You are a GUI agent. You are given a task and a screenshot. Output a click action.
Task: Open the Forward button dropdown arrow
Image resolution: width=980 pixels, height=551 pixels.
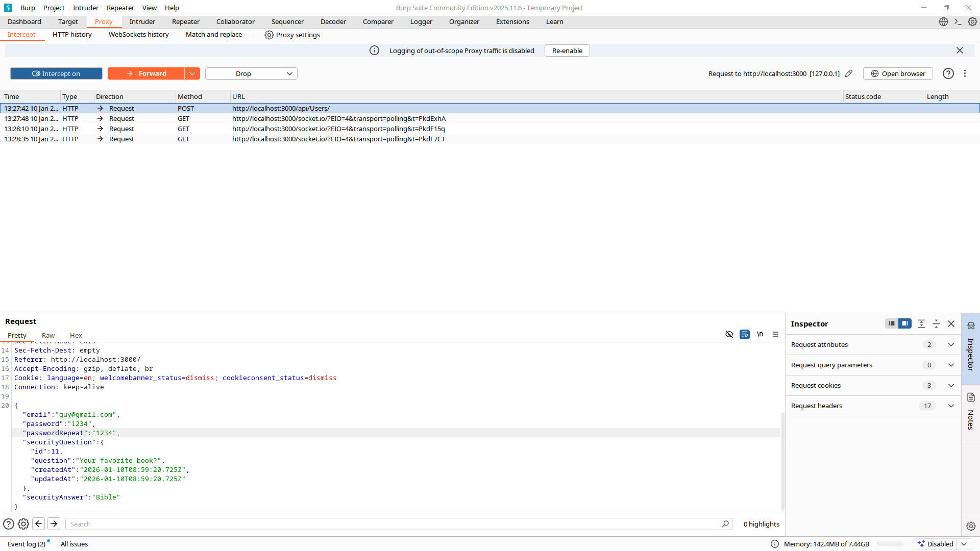192,73
